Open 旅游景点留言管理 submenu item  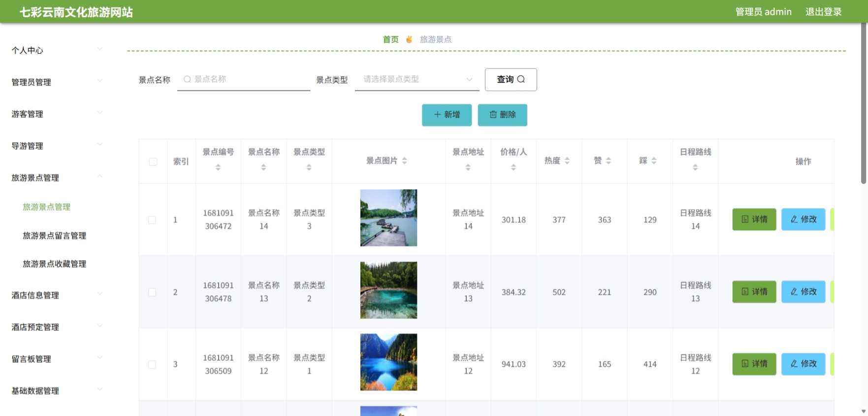pos(55,236)
